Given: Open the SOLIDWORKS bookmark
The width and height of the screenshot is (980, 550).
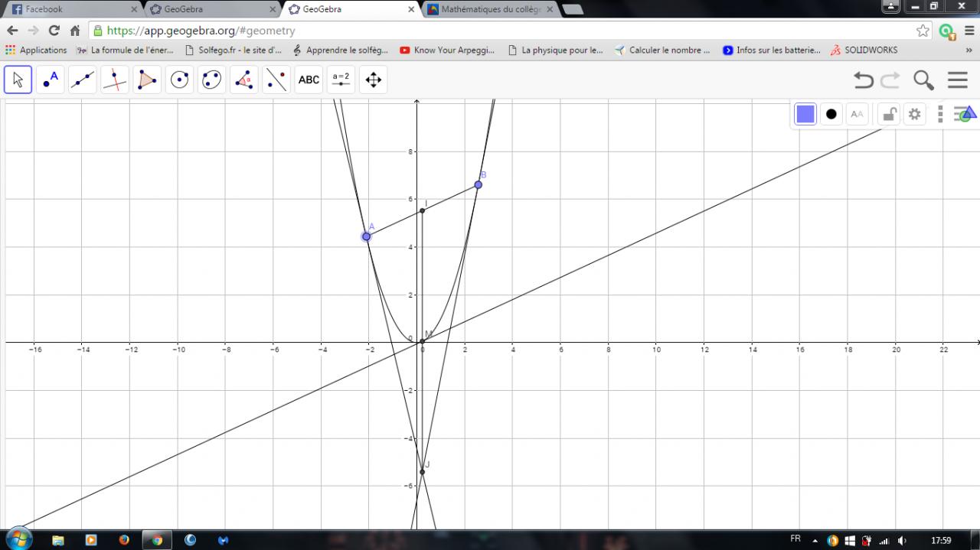Looking at the screenshot, I should click(864, 50).
